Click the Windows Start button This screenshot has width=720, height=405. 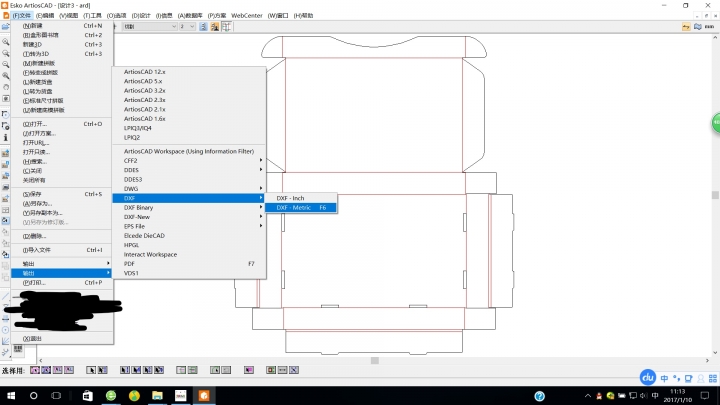point(9,396)
